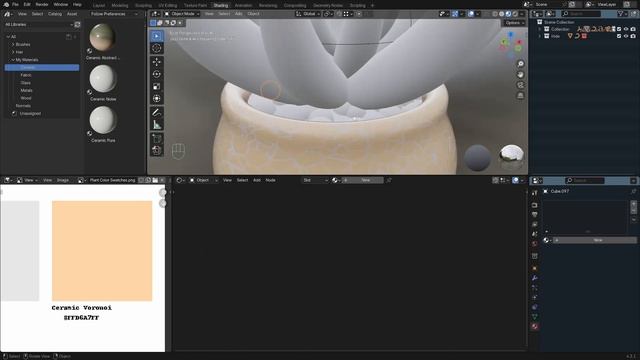Viewport: 640px width, 360px height.
Task: Click the viewport pan hand gizmo
Action: (520, 75)
